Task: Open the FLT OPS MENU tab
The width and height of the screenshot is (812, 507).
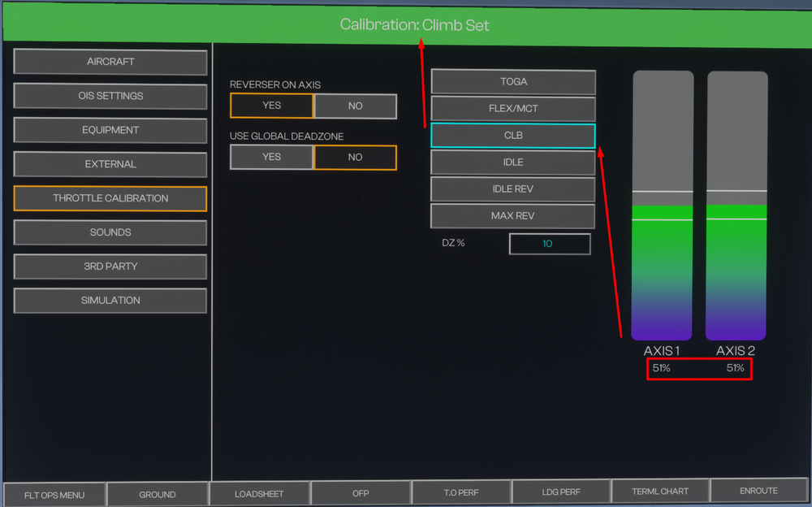Action: tap(54, 494)
